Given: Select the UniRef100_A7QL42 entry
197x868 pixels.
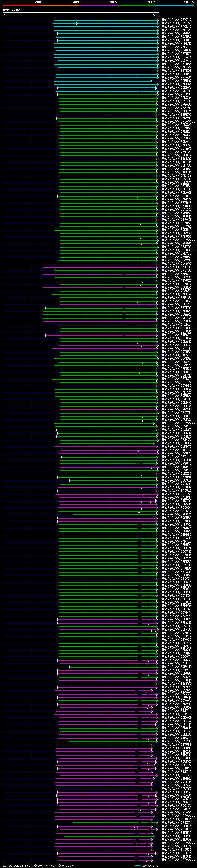Looking at the screenshot, I should pos(176,26).
